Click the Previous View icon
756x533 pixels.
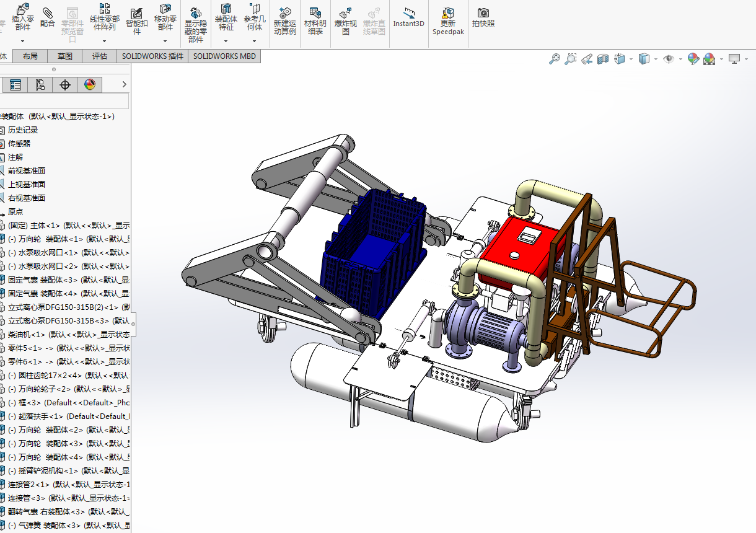[587, 59]
